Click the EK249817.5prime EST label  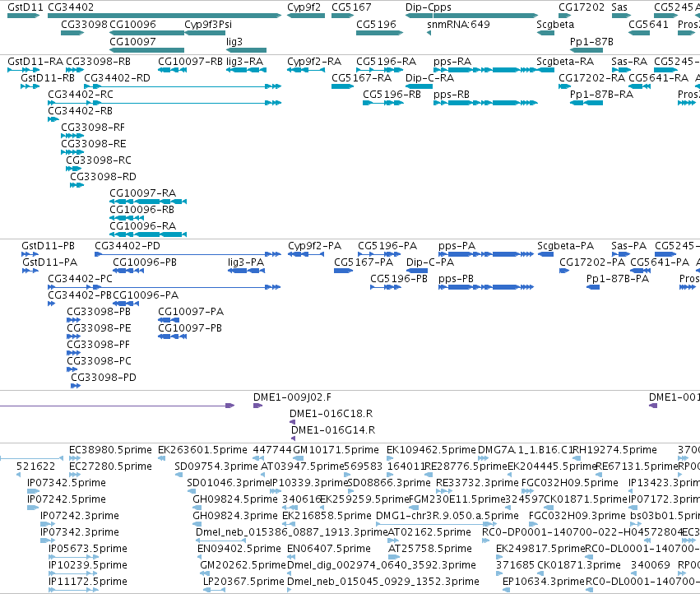540,549
